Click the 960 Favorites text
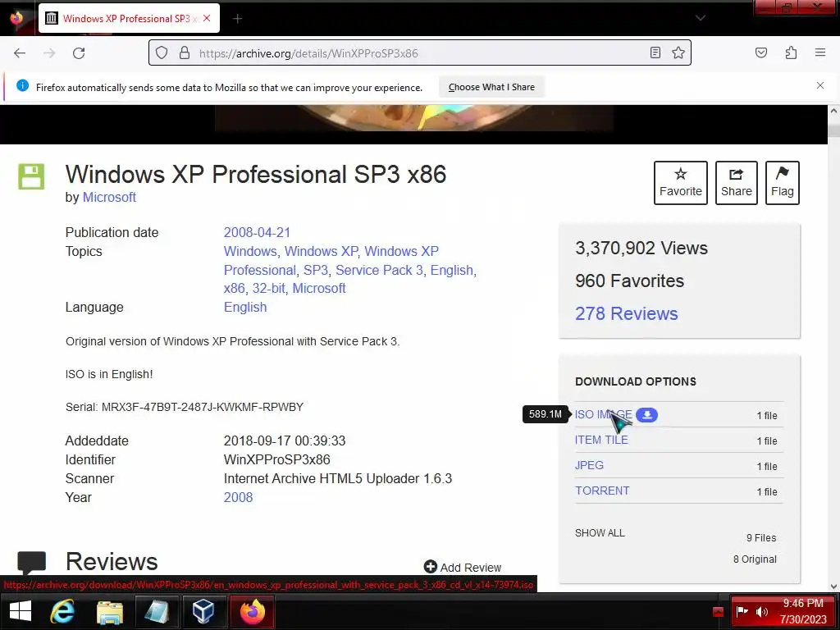The height and width of the screenshot is (630, 840). click(629, 281)
